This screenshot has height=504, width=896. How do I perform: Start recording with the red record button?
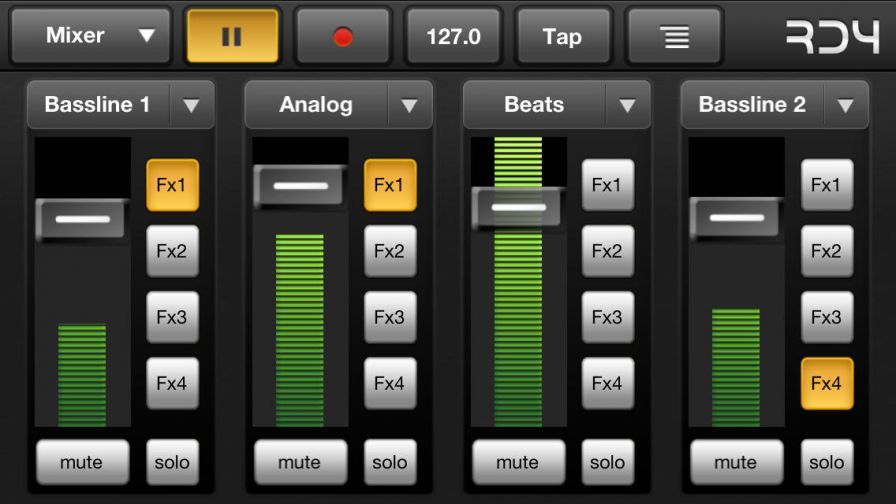click(343, 37)
